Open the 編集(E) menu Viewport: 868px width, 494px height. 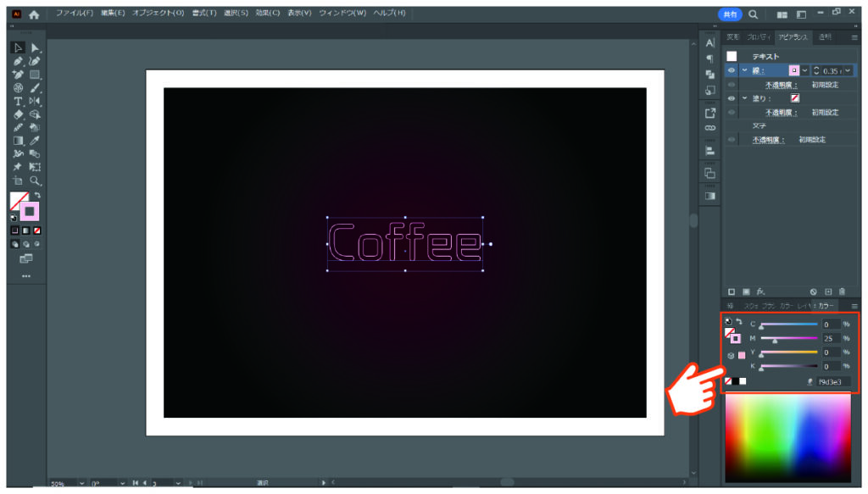coord(113,13)
